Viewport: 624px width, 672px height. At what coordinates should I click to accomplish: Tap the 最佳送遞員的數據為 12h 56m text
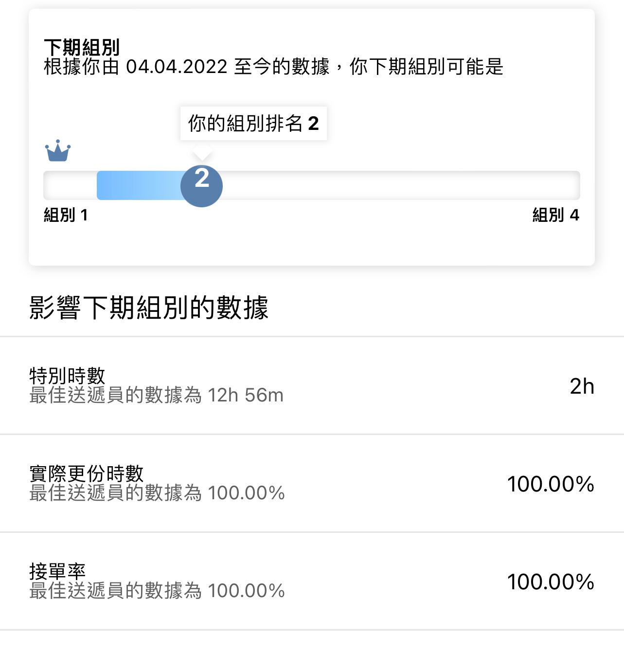coord(157,395)
